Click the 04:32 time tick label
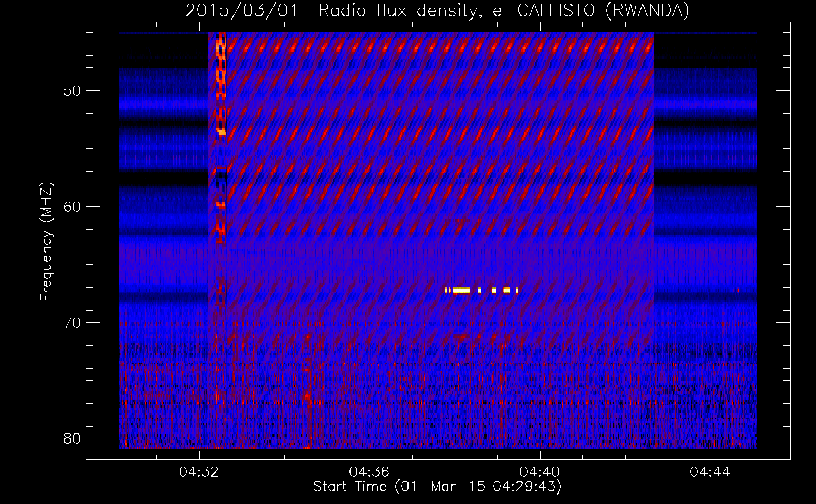 coord(199,472)
